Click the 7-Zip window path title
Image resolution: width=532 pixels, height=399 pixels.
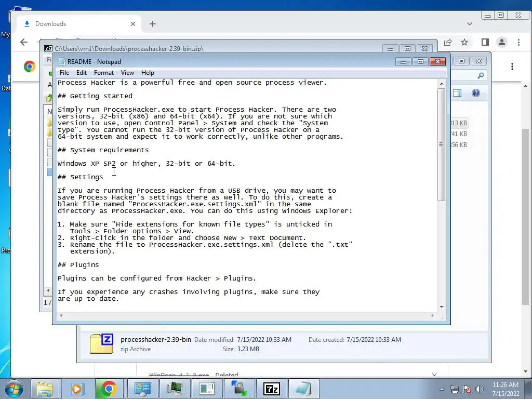(x=129, y=48)
